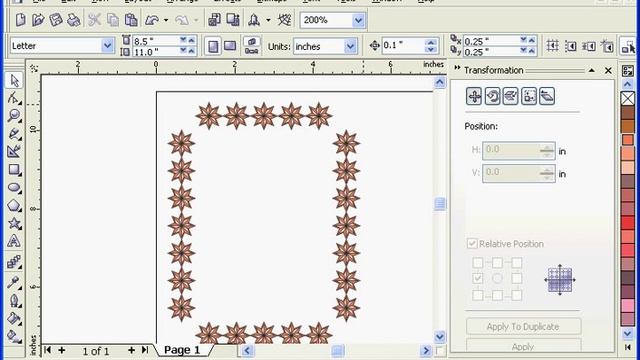Open the Outline tool flyout
The height and width of the screenshot is (360, 640).
point(14,301)
